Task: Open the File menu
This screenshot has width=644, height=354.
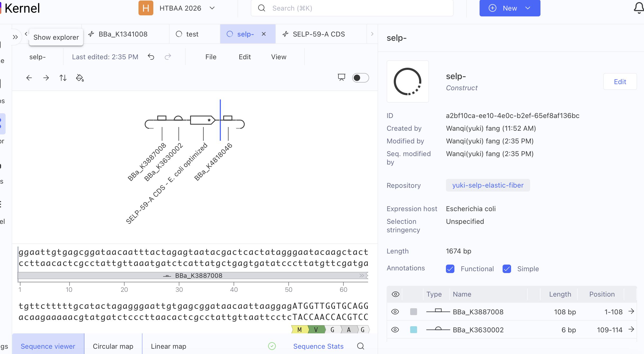Action: (x=211, y=57)
